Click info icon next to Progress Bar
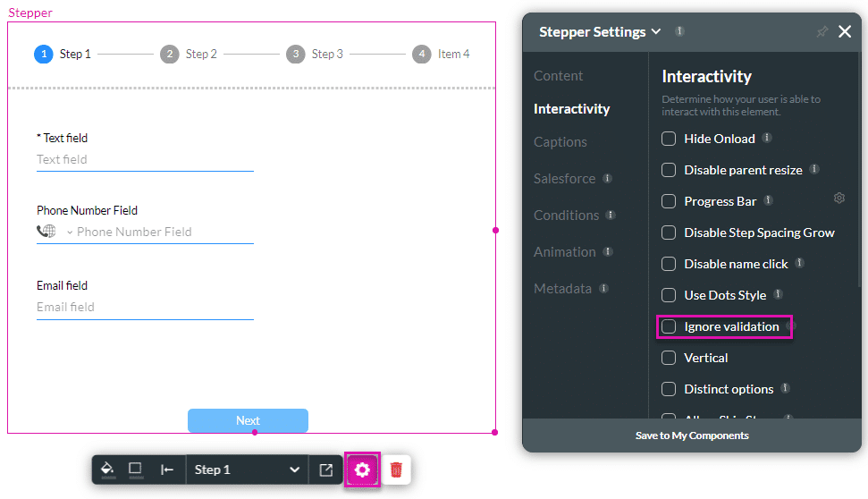 point(769,200)
